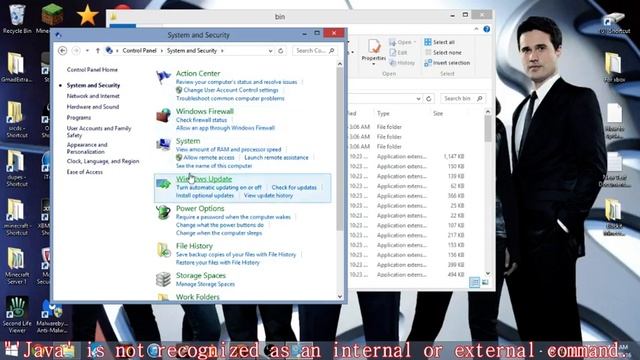
Task: Click scroll down arrow in Control Panel
Action: point(340,297)
